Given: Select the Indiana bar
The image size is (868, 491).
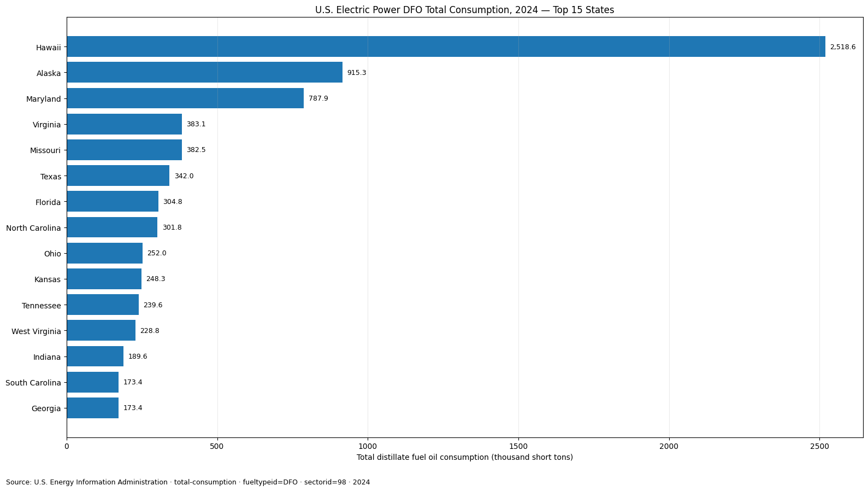Looking at the screenshot, I should click(95, 356).
